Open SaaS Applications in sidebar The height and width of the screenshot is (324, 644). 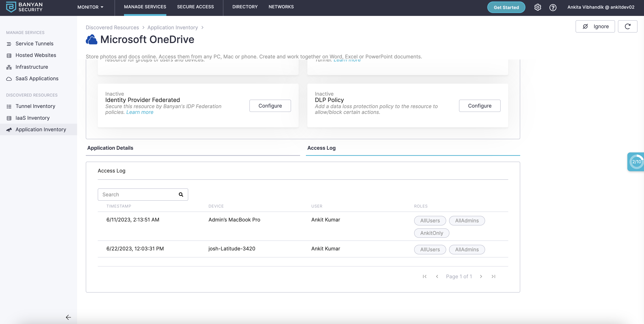(x=37, y=79)
